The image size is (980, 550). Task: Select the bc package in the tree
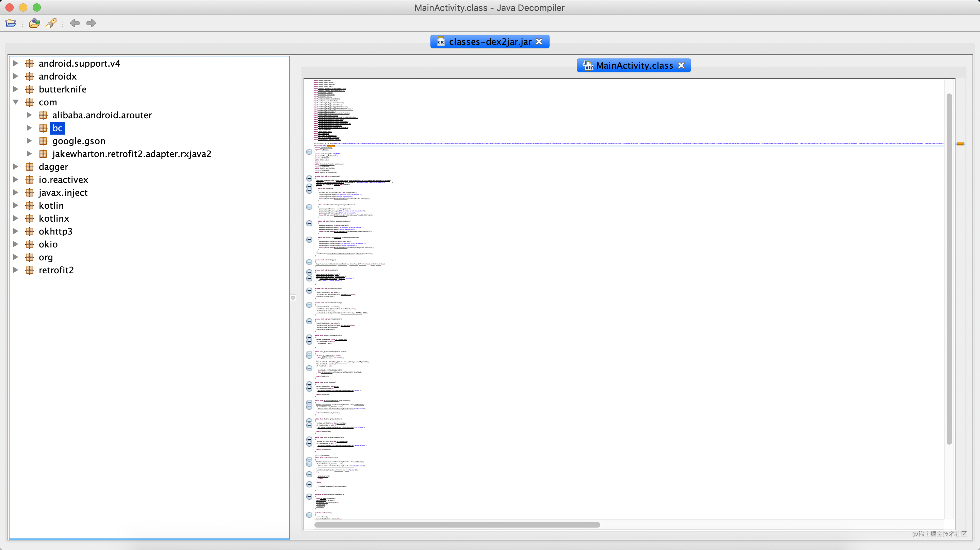[x=58, y=128]
